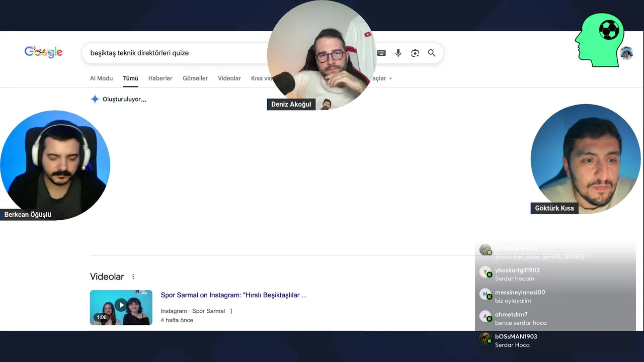Click the username ybozkurtgil1903
644x362 pixels.
pyautogui.click(x=517, y=270)
